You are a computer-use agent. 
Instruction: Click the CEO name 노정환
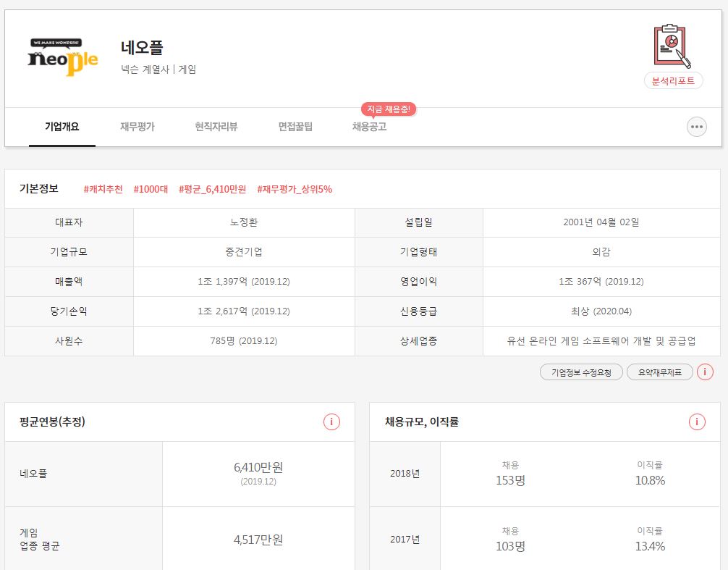coord(244,222)
